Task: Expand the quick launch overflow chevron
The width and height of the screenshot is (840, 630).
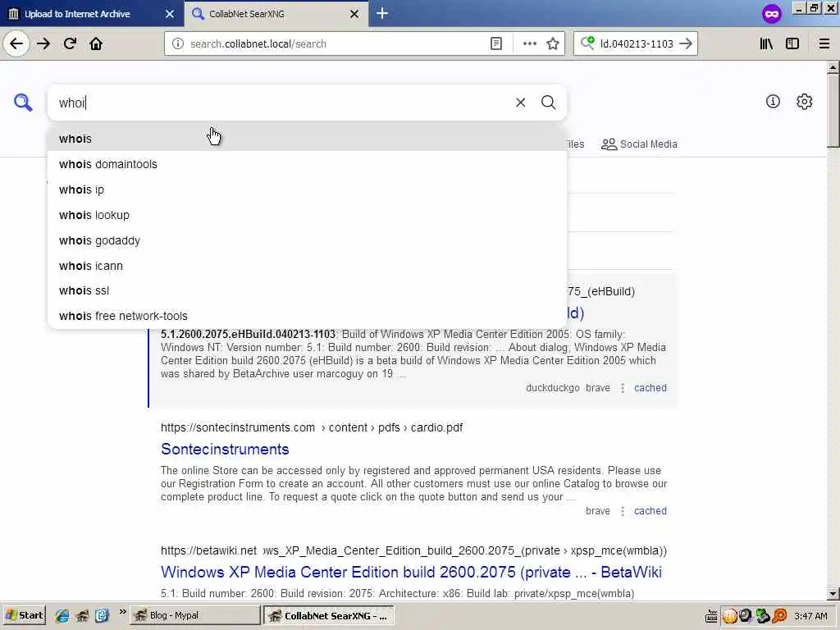Action: (x=122, y=611)
